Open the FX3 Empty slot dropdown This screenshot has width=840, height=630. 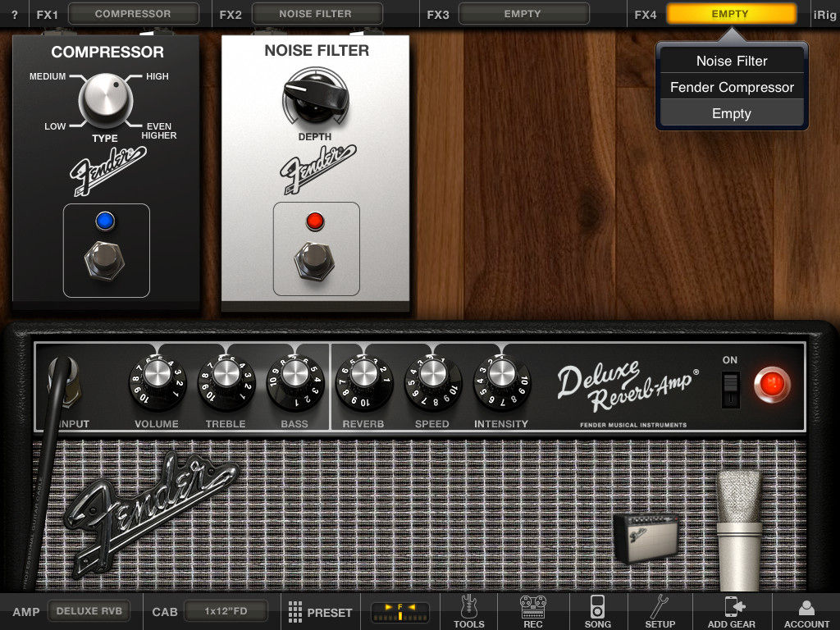pos(523,14)
